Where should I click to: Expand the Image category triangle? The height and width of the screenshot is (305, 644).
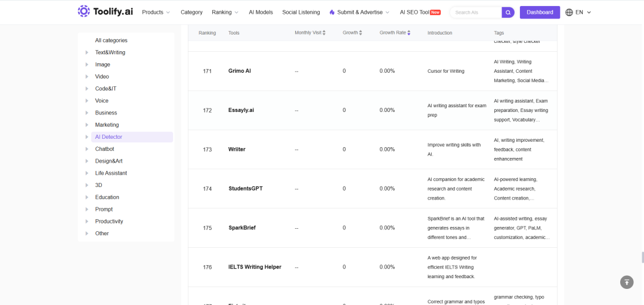point(86,64)
